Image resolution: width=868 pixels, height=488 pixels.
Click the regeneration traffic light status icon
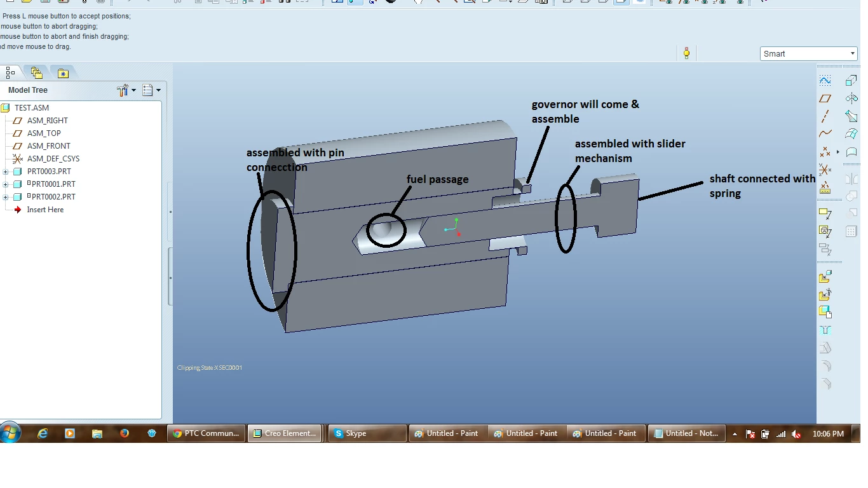686,53
